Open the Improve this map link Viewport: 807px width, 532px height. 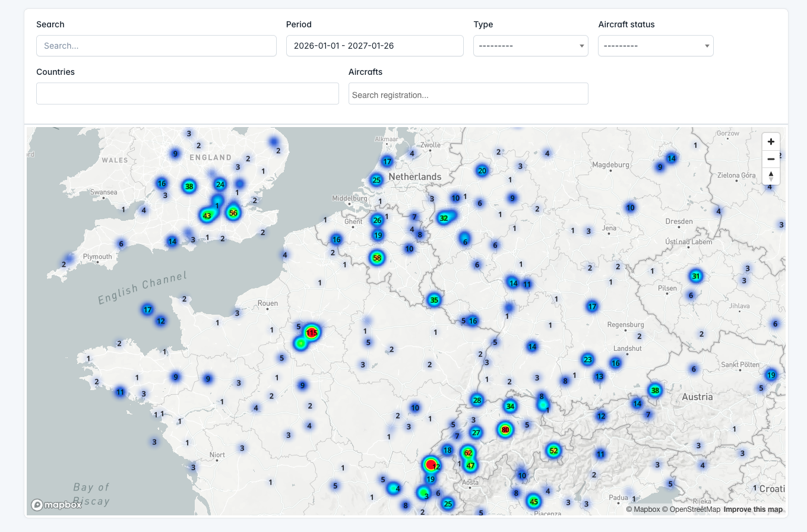pyautogui.click(x=752, y=509)
